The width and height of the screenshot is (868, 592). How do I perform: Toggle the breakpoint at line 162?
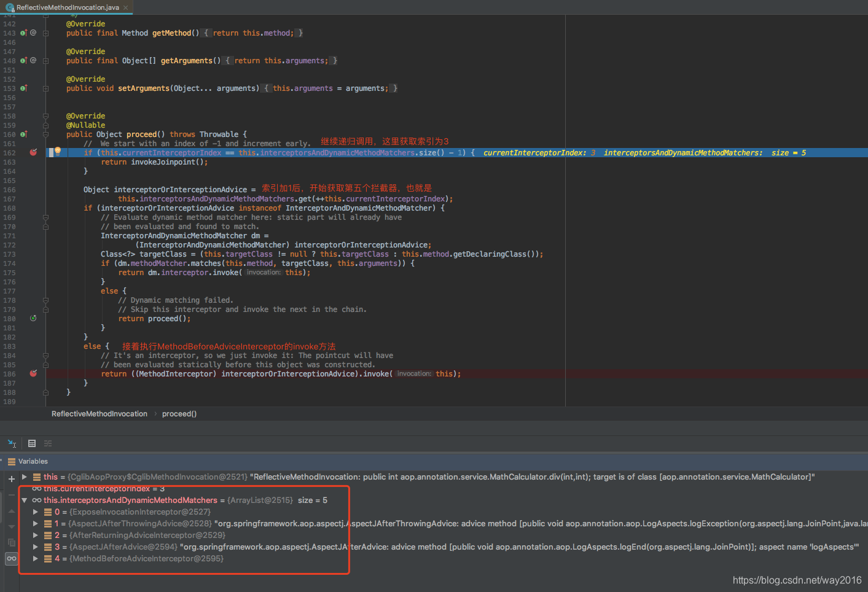point(33,152)
